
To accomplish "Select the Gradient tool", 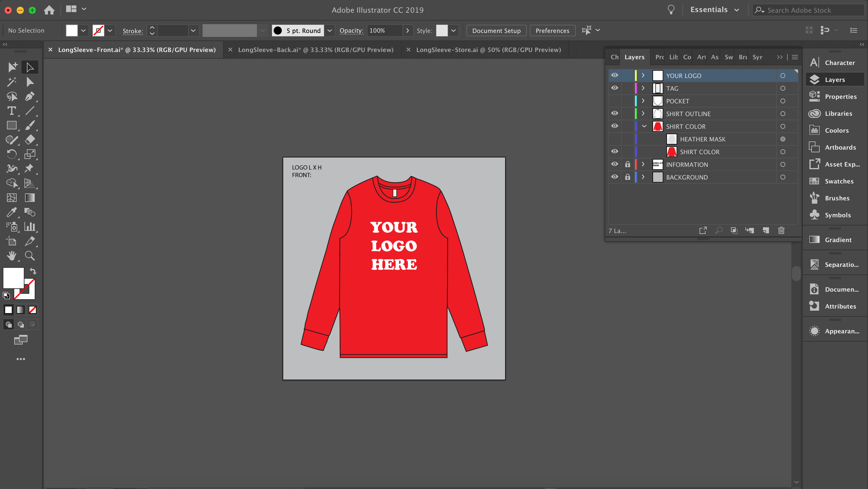I will (x=30, y=198).
